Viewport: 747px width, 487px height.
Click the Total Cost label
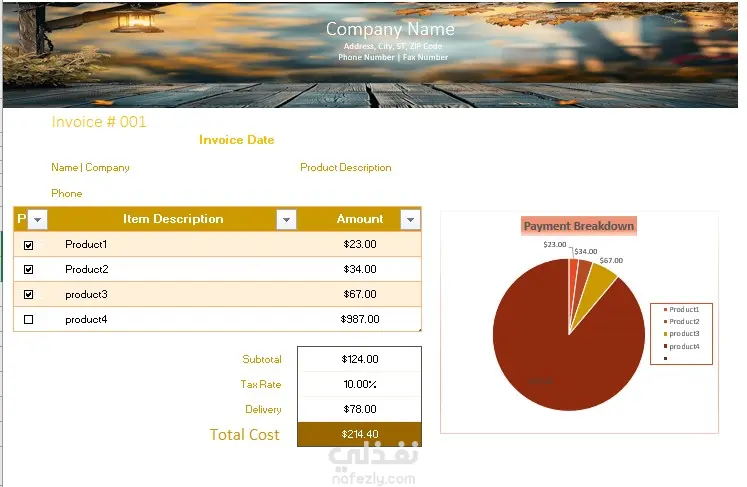point(244,435)
